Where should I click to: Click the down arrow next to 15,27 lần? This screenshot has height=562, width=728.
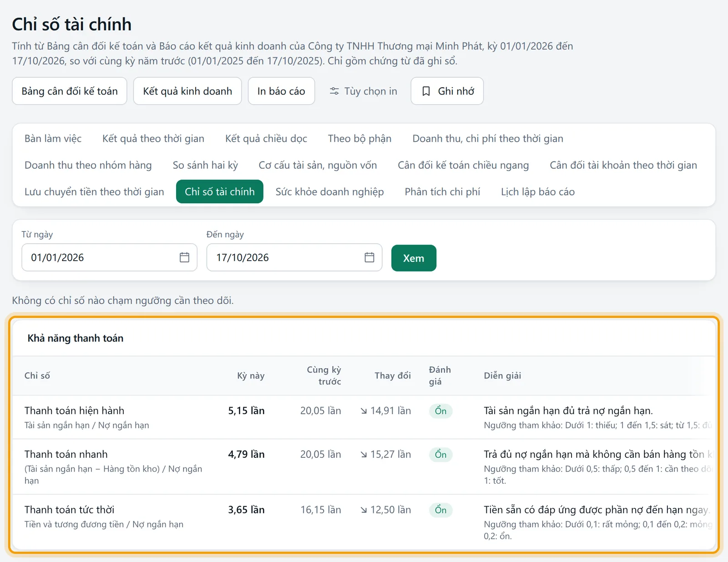point(364,455)
